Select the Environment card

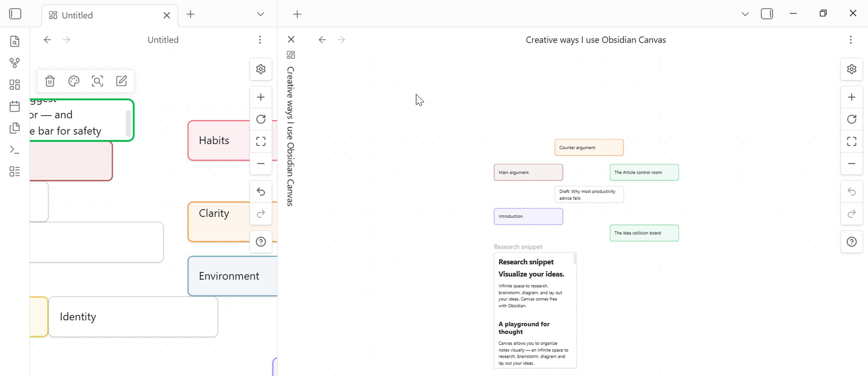point(233,276)
